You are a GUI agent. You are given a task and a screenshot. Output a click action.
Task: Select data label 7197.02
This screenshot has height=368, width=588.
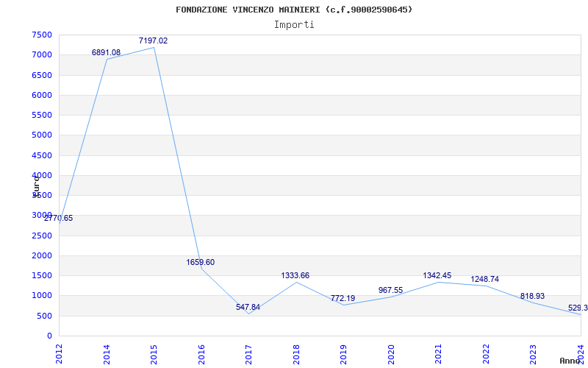(154, 40)
